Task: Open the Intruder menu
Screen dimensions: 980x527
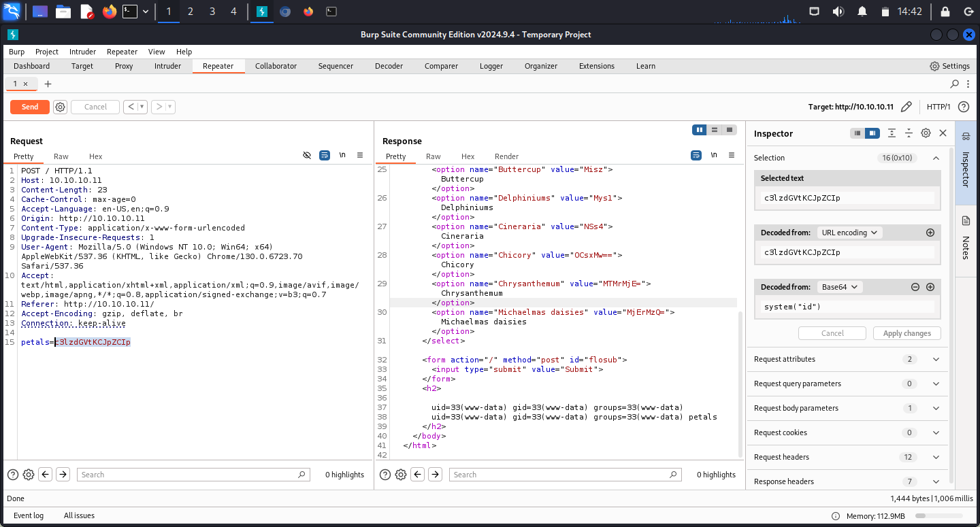Action: click(x=82, y=52)
